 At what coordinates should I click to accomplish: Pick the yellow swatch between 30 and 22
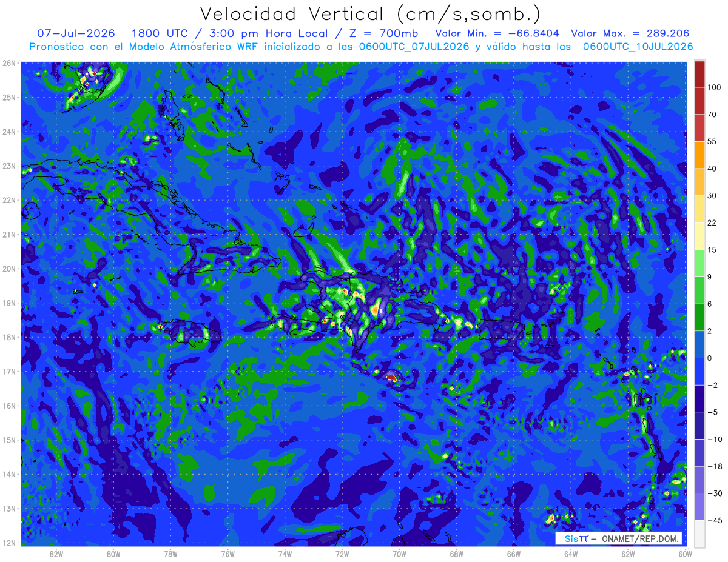click(700, 209)
